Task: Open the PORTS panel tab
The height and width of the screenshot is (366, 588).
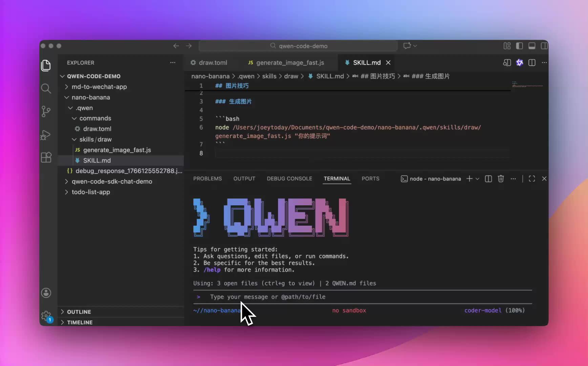Action: click(371, 179)
